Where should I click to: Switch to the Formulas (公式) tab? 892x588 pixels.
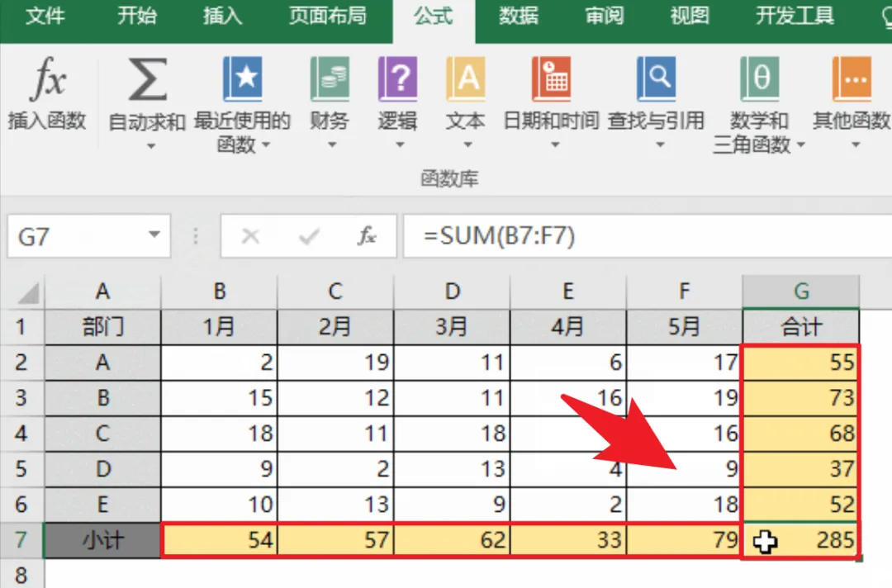434,17
